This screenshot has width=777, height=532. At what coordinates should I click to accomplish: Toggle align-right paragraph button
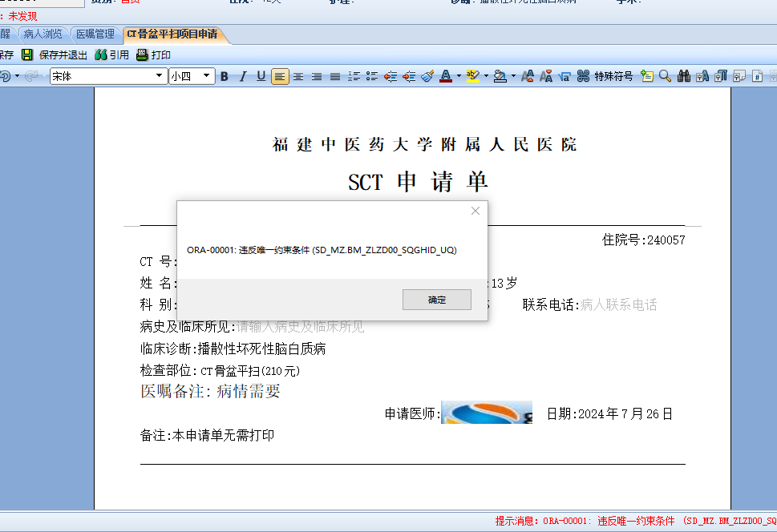[317, 76]
